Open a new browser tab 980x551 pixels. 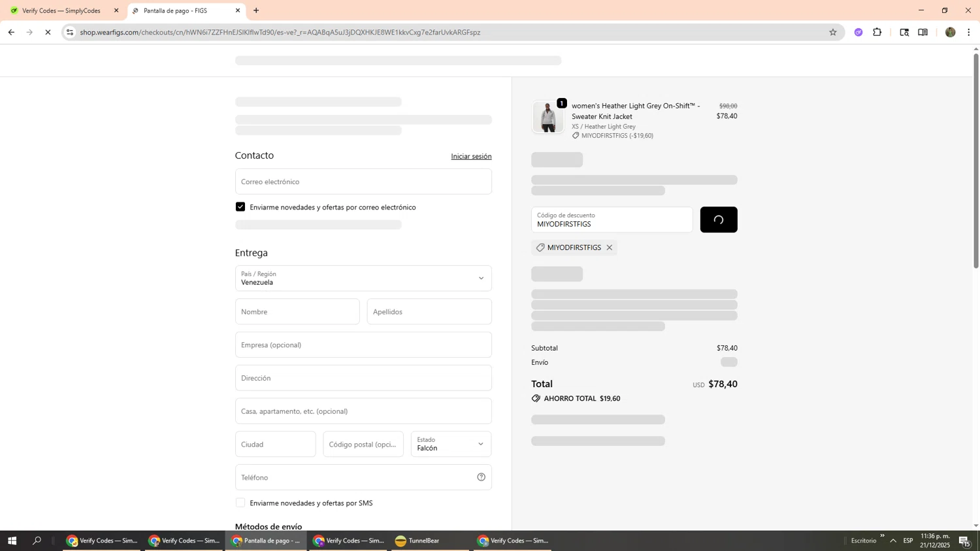(x=256, y=10)
